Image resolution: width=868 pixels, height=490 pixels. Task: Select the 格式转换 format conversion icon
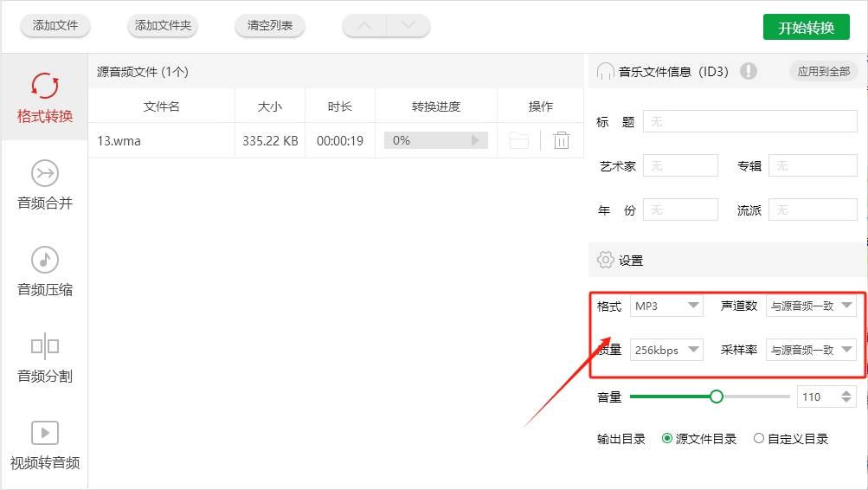[44, 87]
